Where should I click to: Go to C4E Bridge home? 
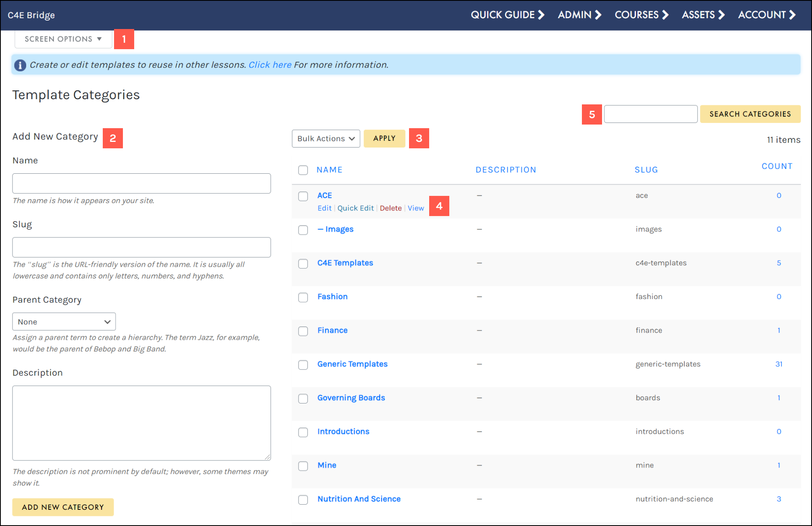[31, 15]
